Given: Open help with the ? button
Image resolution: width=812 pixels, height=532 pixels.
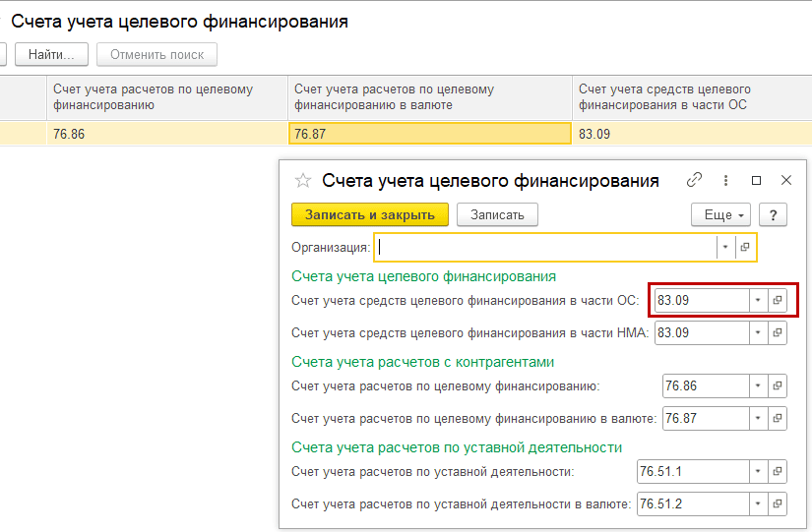Looking at the screenshot, I should (x=773, y=214).
